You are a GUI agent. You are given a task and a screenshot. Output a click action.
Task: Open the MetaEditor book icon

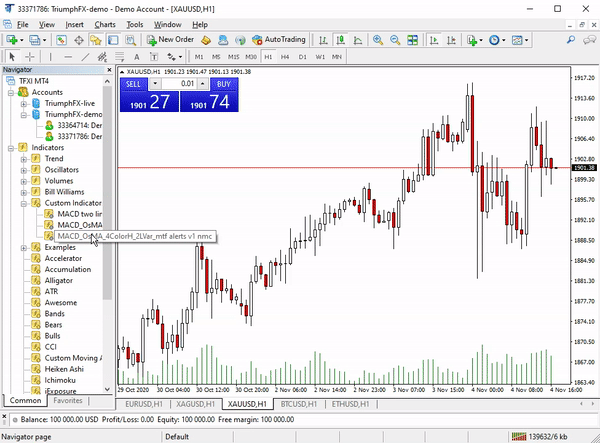pos(206,40)
